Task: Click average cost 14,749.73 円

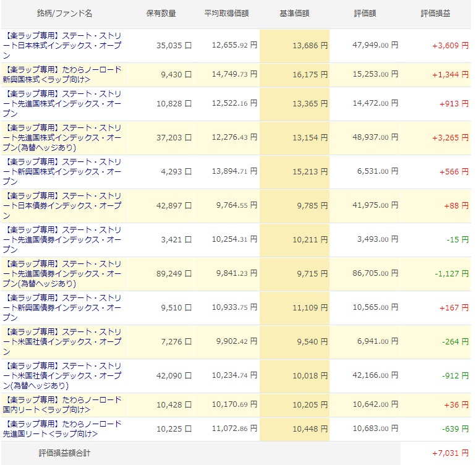Action: (234, 74)
